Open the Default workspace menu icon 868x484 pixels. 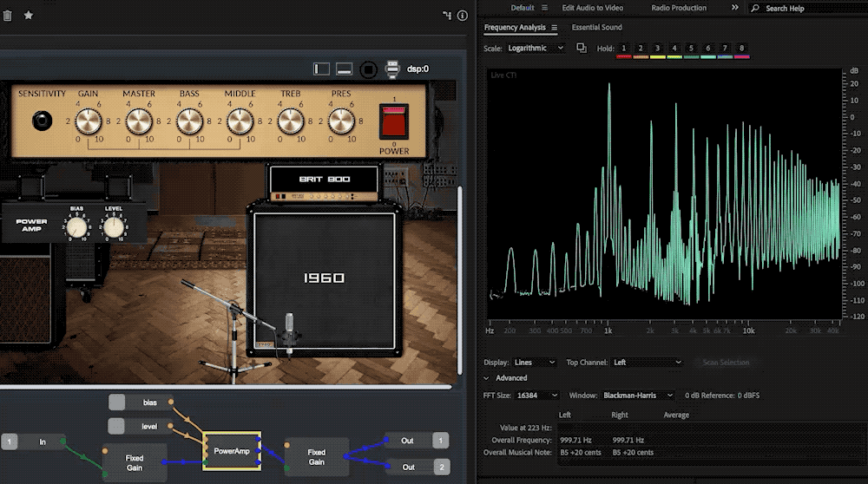pos(545,8)
